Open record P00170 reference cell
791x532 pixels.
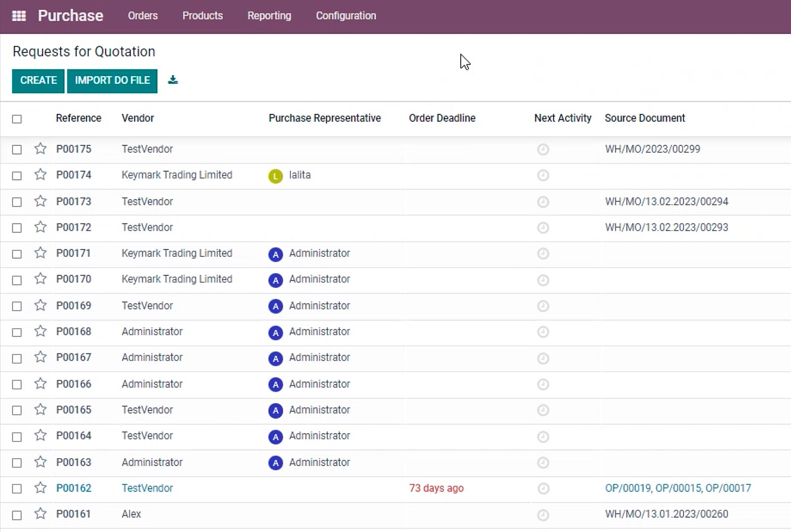74,279
